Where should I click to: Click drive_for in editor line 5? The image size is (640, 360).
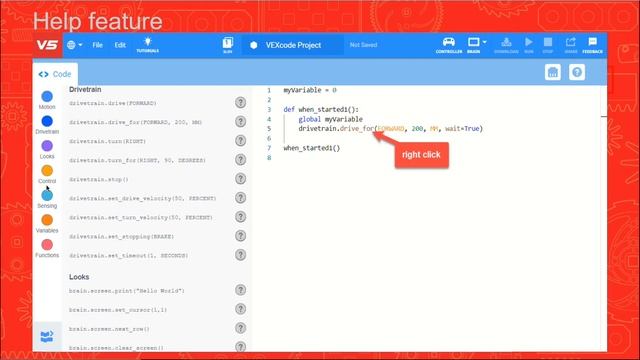(x=357, y=129)
